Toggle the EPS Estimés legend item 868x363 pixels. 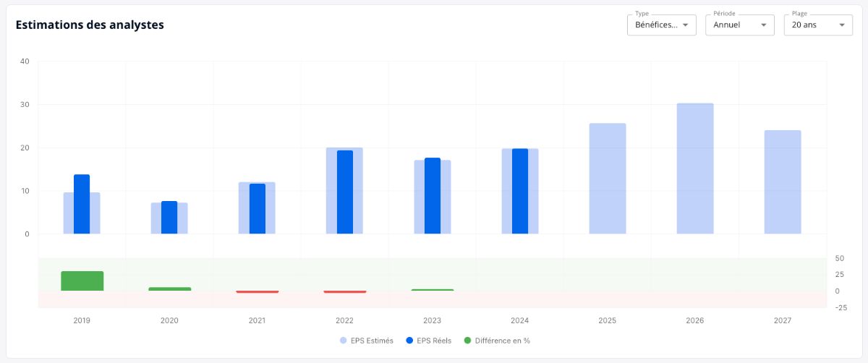click(x=366, y=341)
